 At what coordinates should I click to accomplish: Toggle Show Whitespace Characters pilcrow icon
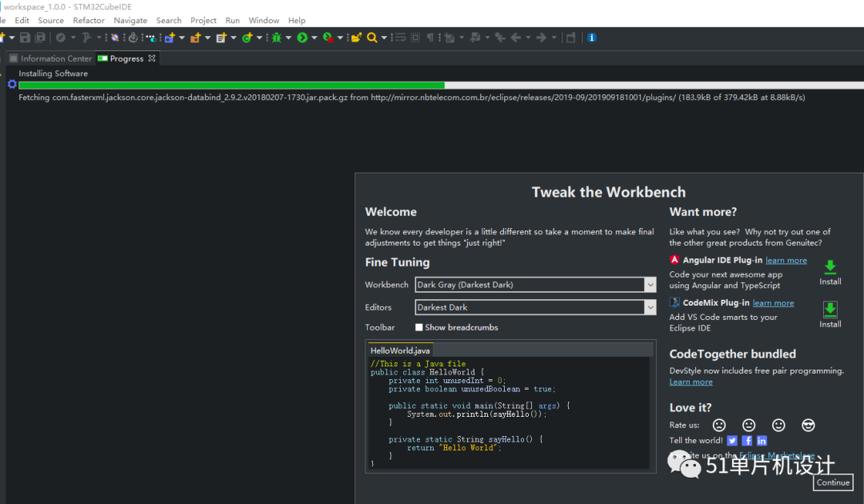[x=430, y=38]
